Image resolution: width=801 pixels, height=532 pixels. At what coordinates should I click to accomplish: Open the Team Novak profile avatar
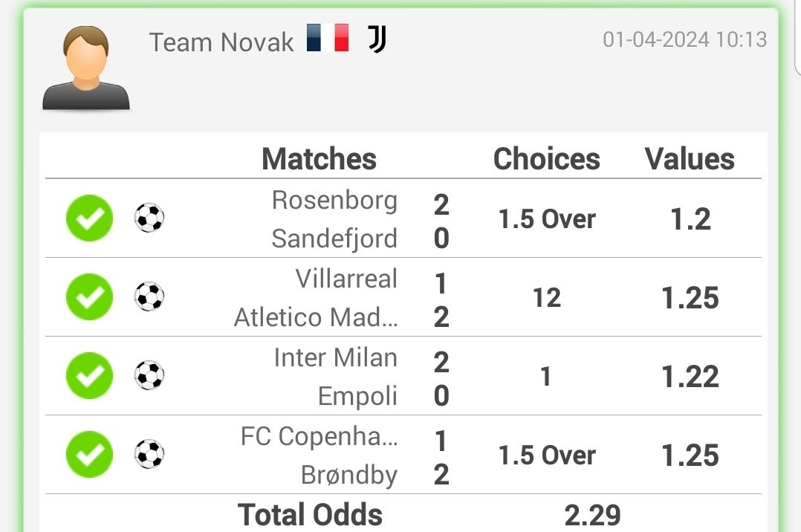tap(86, 68)
